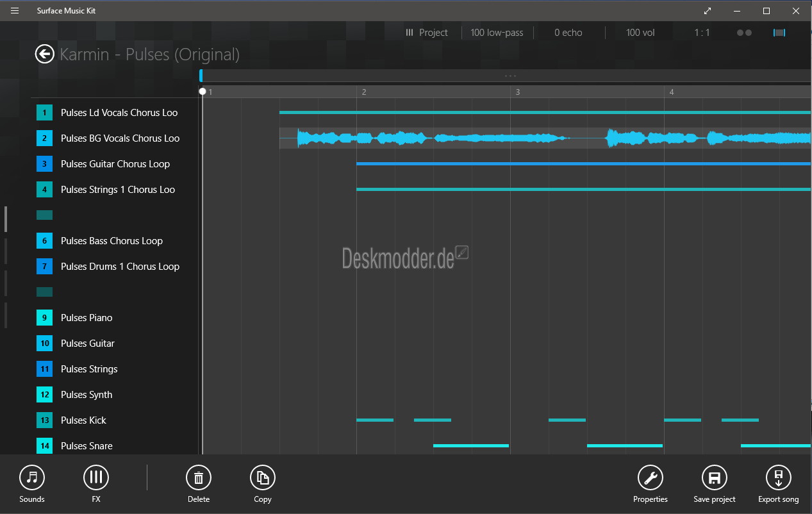Click the empty track swatch above Pulses Piano

[x=45, y=292]
